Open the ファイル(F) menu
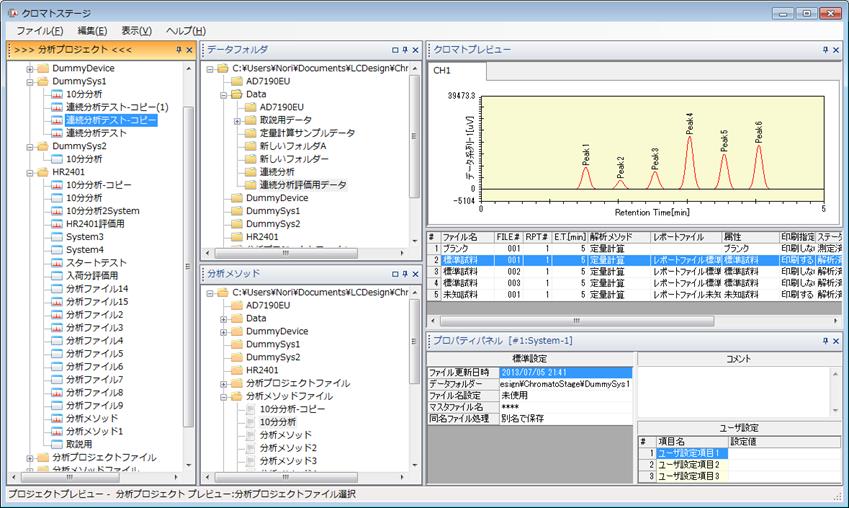Screen dimensions: 849x508 [39, 31]
